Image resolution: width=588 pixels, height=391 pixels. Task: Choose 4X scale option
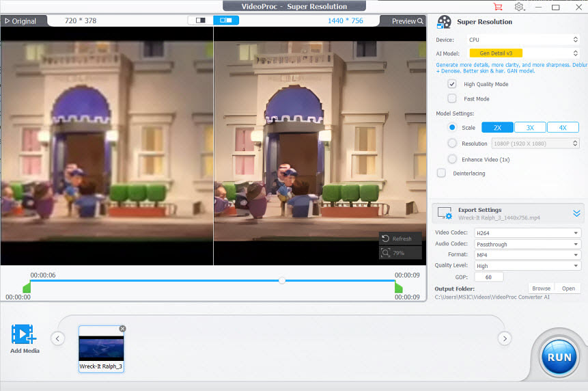563,128
